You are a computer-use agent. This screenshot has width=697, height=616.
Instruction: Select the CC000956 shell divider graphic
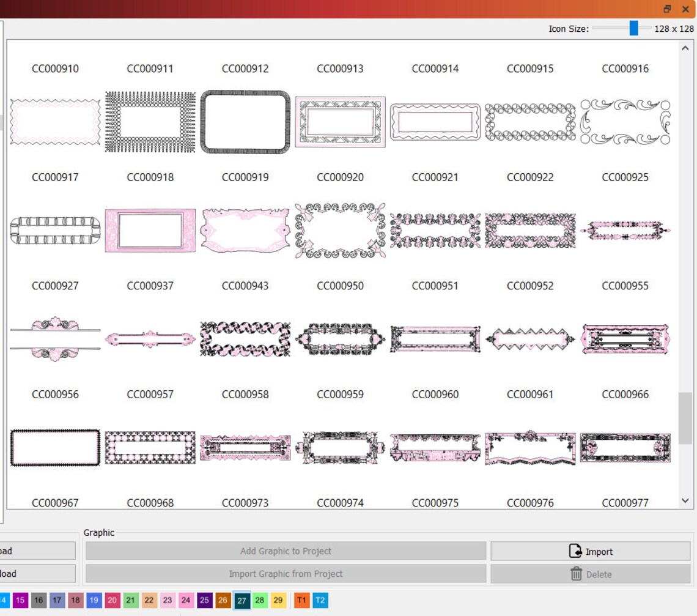coord(55,339)
